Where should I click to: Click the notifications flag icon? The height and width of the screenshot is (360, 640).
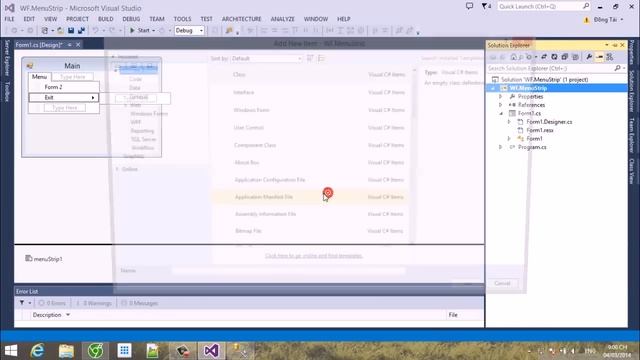point(484,6)
